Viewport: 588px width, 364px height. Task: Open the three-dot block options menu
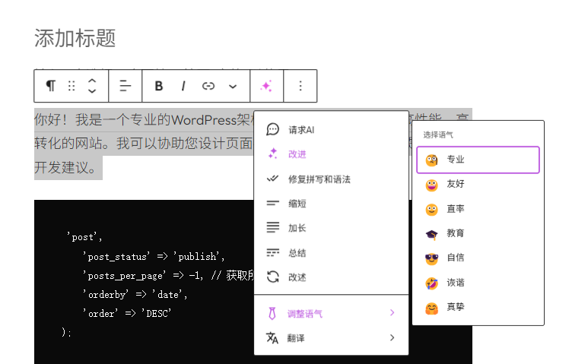click(x=300, y=86)
